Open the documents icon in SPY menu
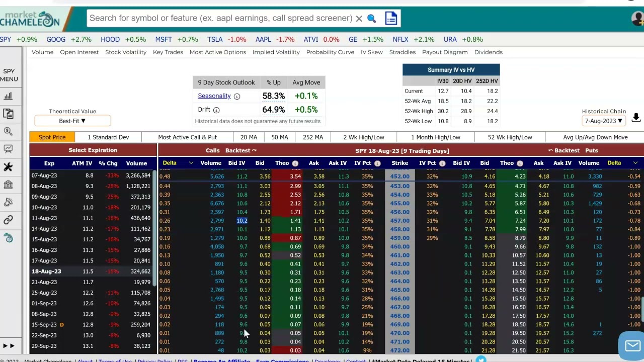 coord(8,114)
